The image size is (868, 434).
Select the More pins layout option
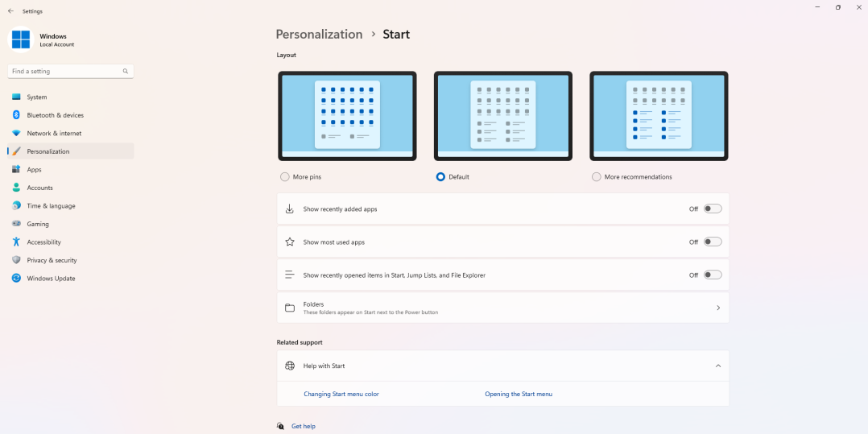pos(285,176)
